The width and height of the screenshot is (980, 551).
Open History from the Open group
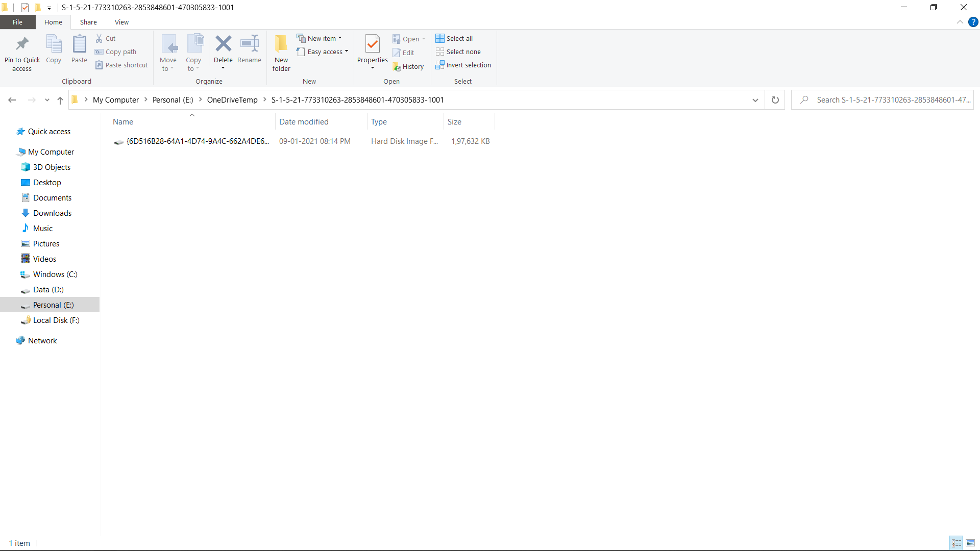click(x=408, y=66)
